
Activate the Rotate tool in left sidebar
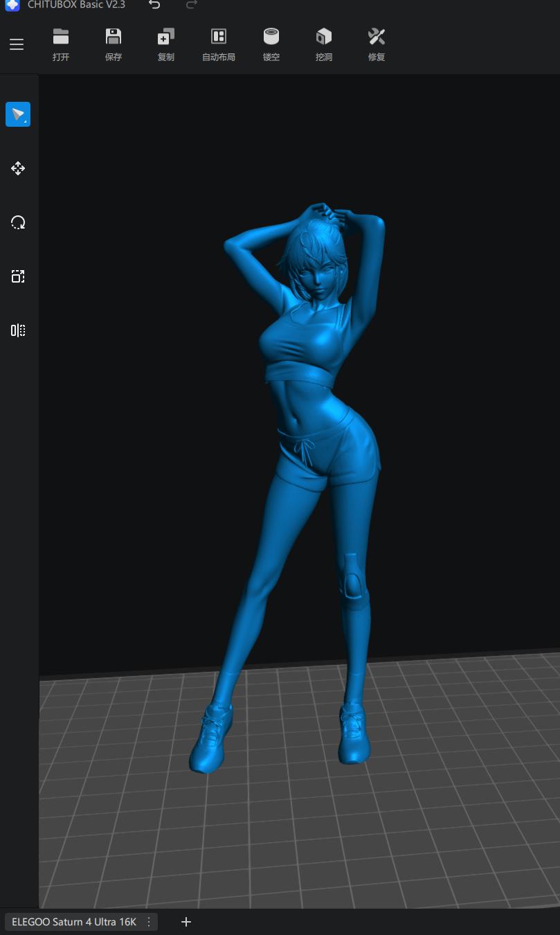click(x=18, y=222)
